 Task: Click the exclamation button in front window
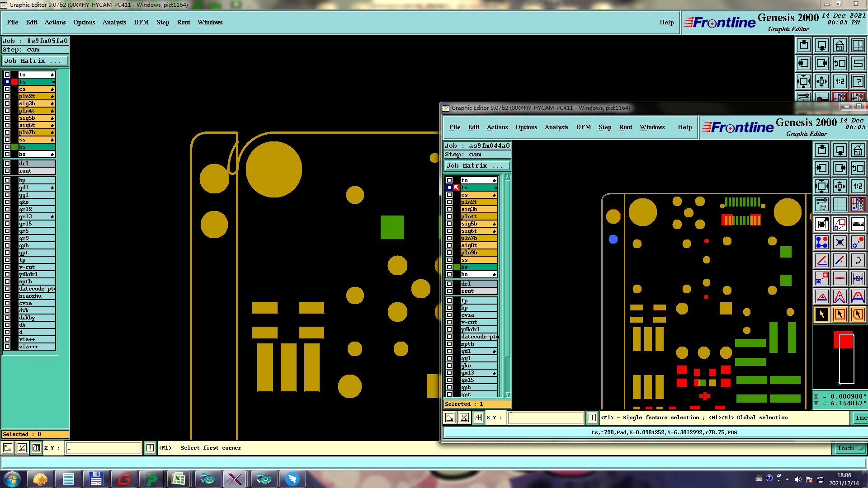pos(592,418)
